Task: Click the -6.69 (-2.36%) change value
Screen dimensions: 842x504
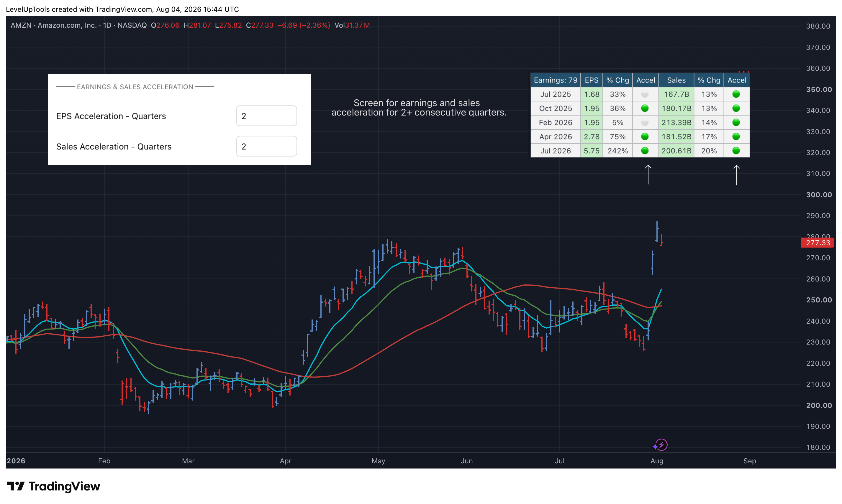Action: click(x=304, y=25)
